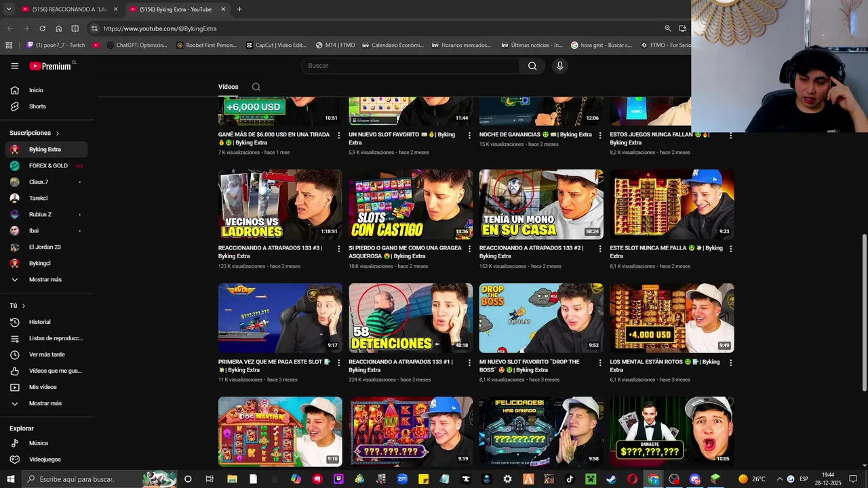This screenshot has height=488, width=868.
Task: Open El Jordan 23 subscription channel
Action: (46, 247)
